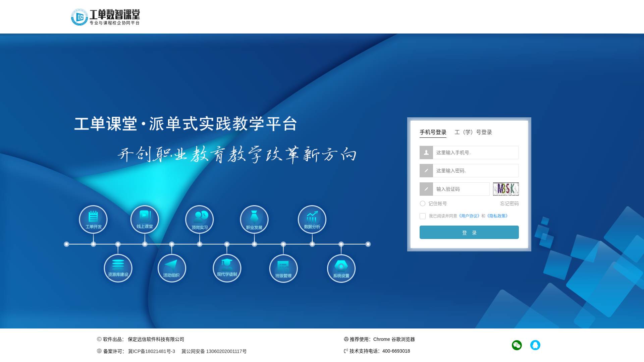Refresh the captcha verification image

pos(506,189)
